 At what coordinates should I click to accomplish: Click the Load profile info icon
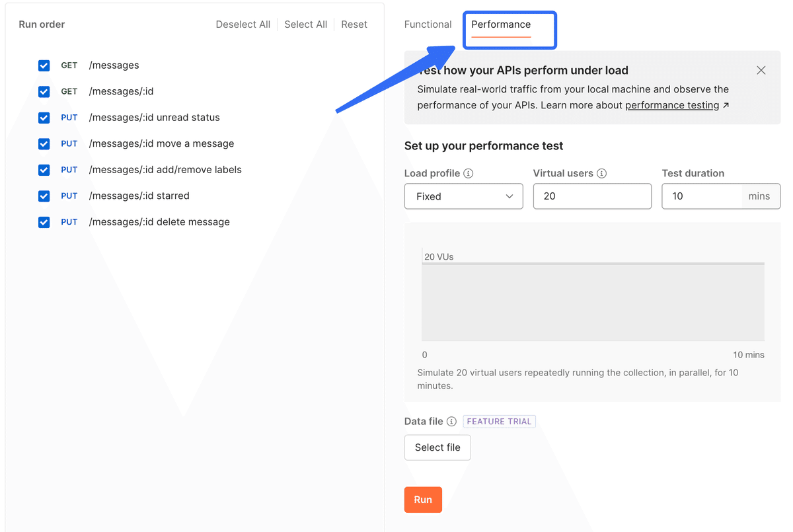[x=469, y=174]
